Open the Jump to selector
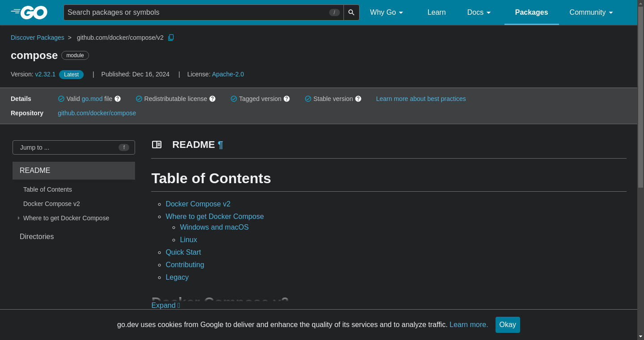The image size is (644, 340). (x=74, y=147)
